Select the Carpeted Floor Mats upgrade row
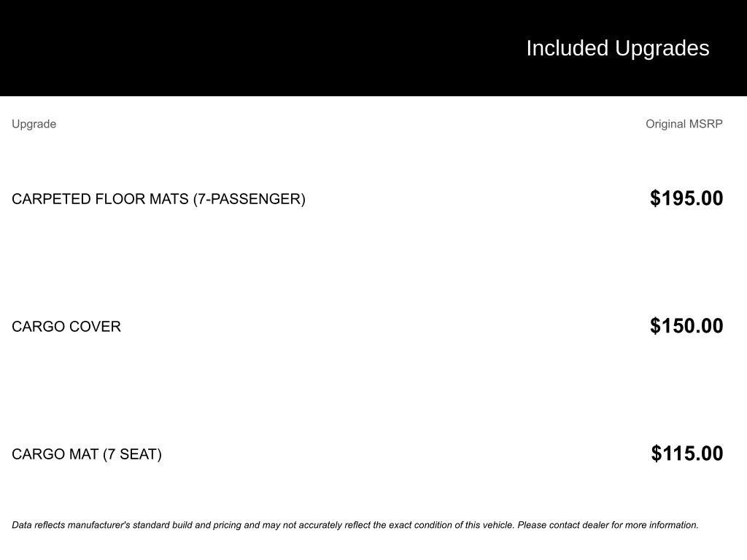Screen dimensions: 747x560 pyautogui.click(x=158, y=199)
